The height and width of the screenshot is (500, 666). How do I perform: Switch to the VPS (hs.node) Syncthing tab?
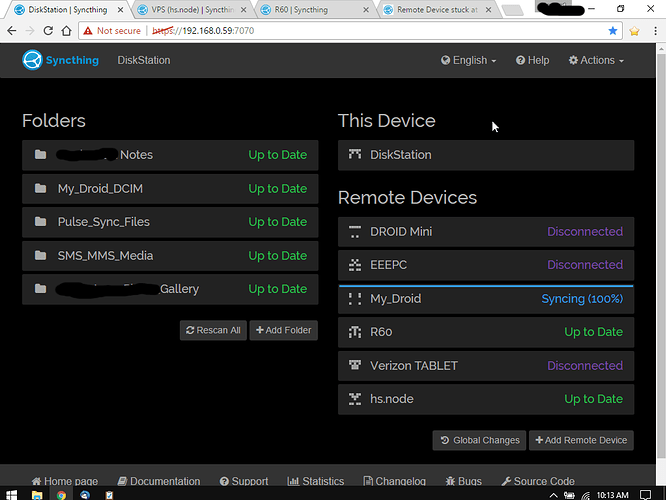click(192, 9)
